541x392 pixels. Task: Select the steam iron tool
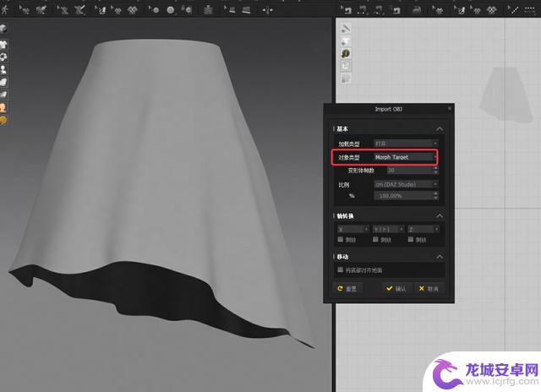click(x=417, y=10)
